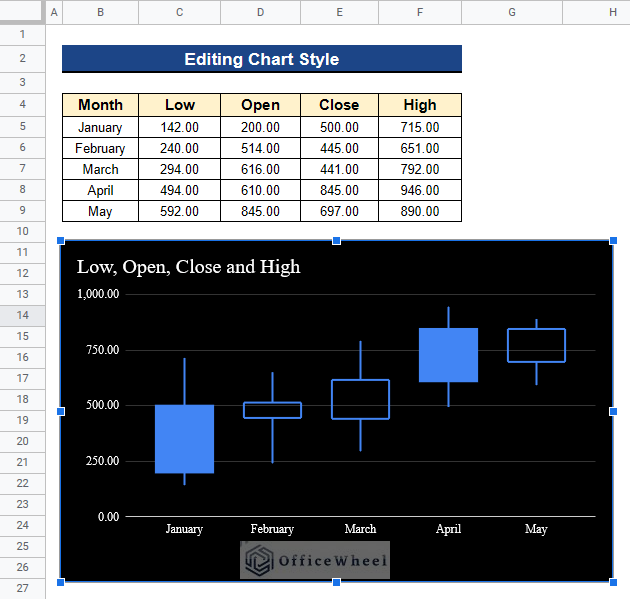Select the February cell in the table
Image resolution: width=630 pixels, height=599 pixels.
[100, 148]
